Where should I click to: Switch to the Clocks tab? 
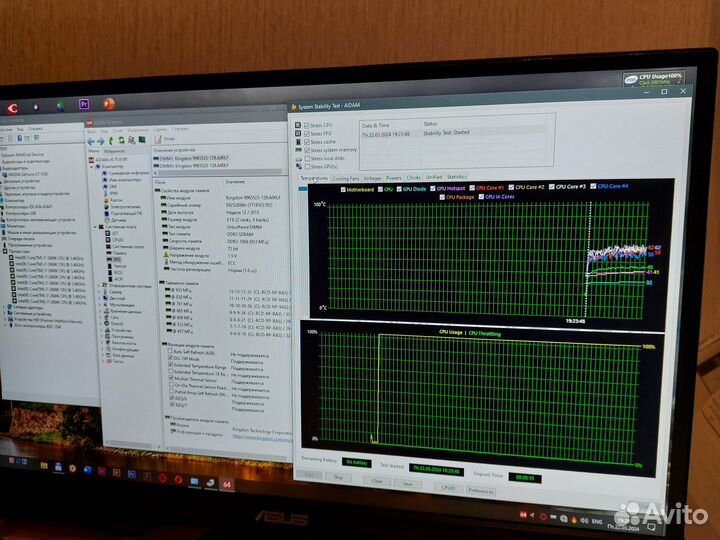coord(414,177)
